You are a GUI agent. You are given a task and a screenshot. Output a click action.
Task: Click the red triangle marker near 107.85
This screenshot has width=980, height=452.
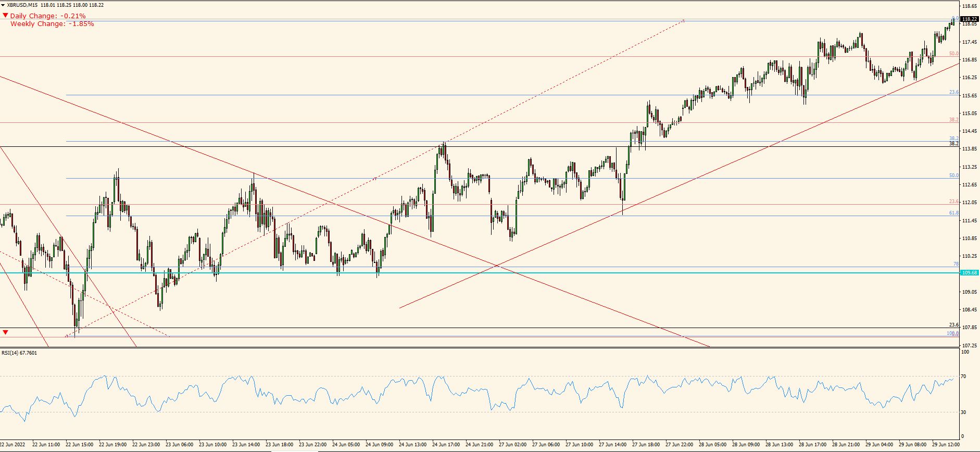(6, 332)
